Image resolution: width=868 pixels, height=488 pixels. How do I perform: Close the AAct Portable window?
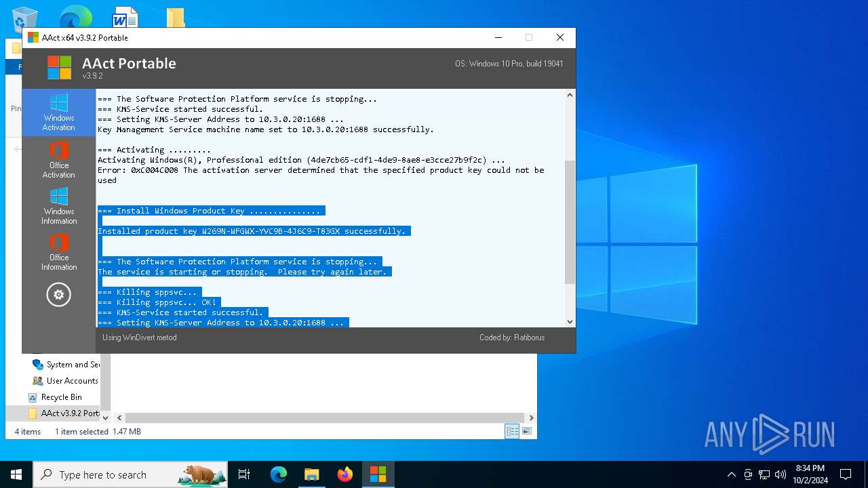(560, 38)
